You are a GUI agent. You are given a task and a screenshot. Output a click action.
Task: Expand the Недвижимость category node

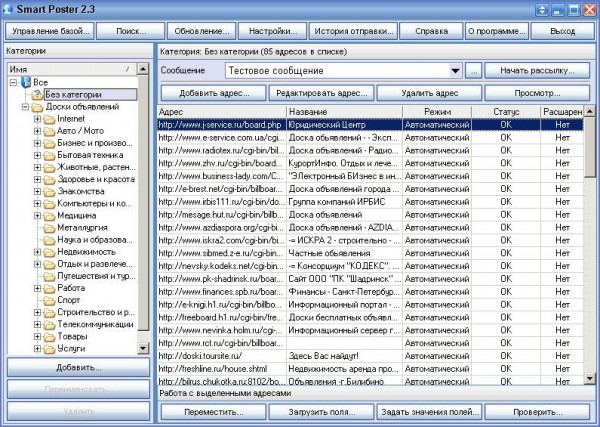tap(37, 252)
